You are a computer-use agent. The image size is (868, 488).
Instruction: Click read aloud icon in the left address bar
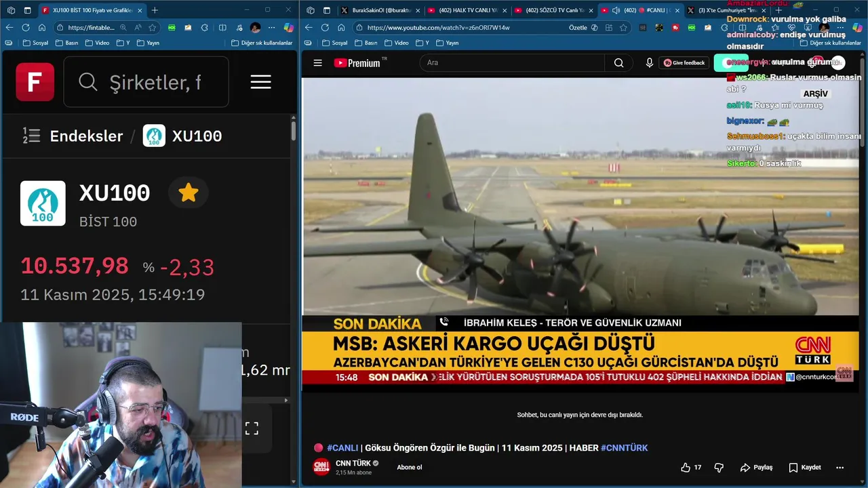pos(138,28)
